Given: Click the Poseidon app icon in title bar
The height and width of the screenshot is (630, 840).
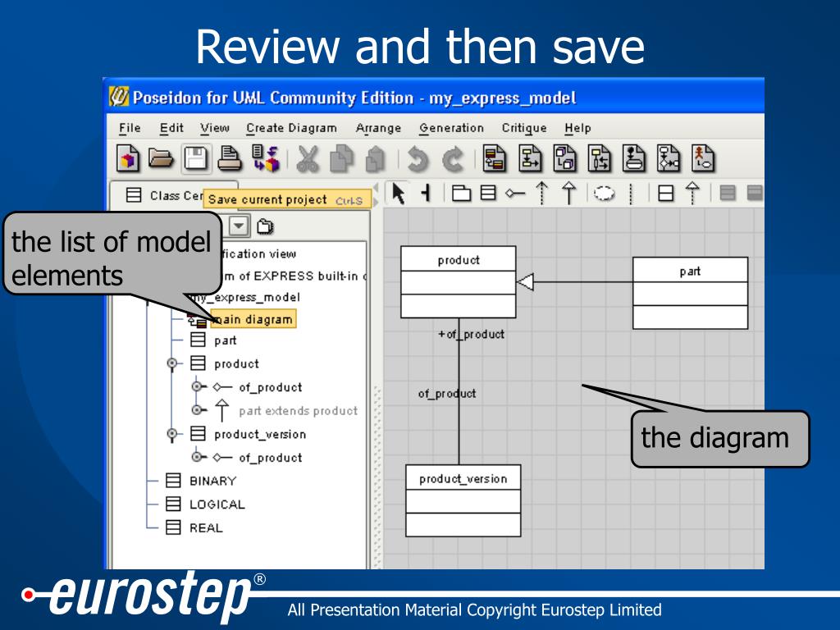Looking at the screenshot, I should [119, 97].
